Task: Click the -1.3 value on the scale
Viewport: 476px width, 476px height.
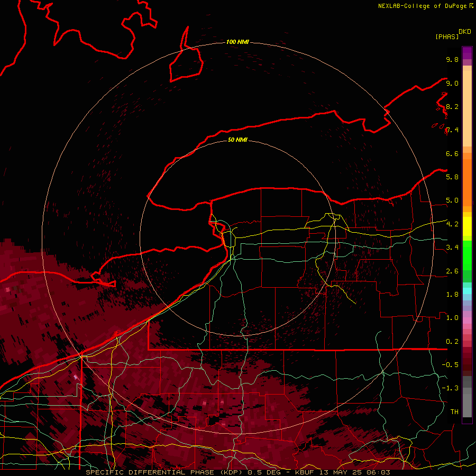Action: pyautogui.click(x=450, y=388)
